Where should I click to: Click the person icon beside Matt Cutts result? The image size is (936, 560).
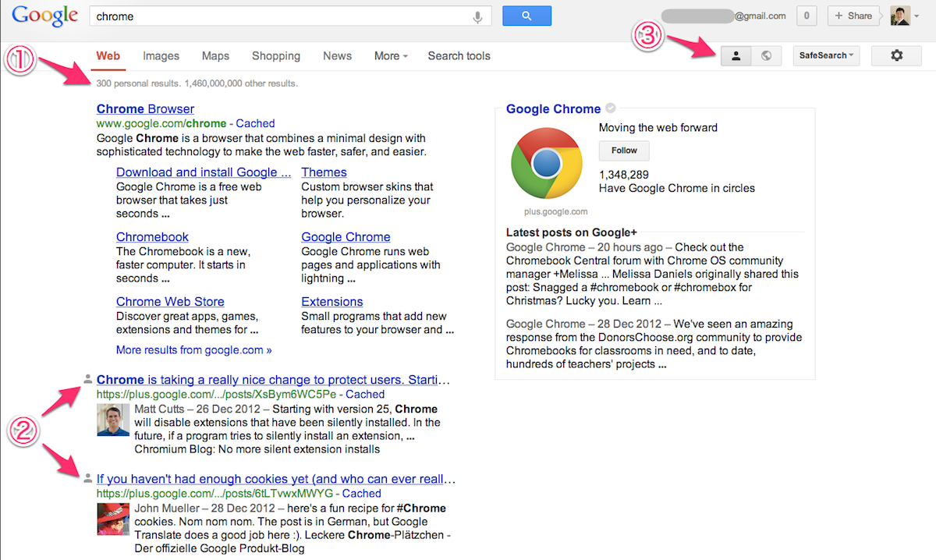pos(87,380)
